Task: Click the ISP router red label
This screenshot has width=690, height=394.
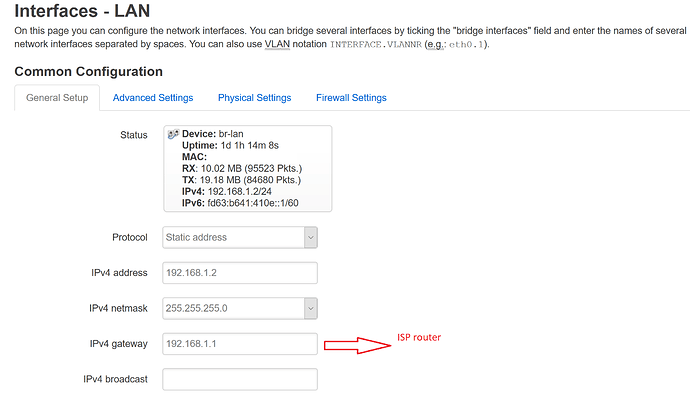Action: [419, 337]
